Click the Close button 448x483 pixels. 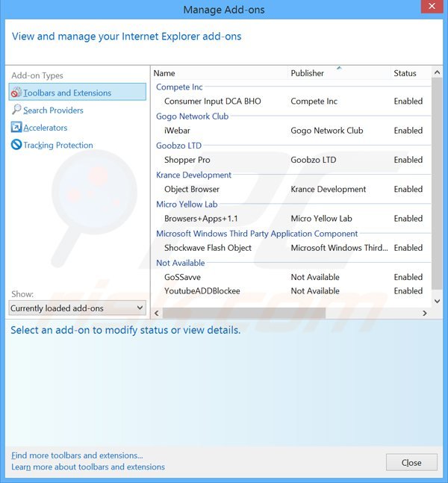click(411, 462)
